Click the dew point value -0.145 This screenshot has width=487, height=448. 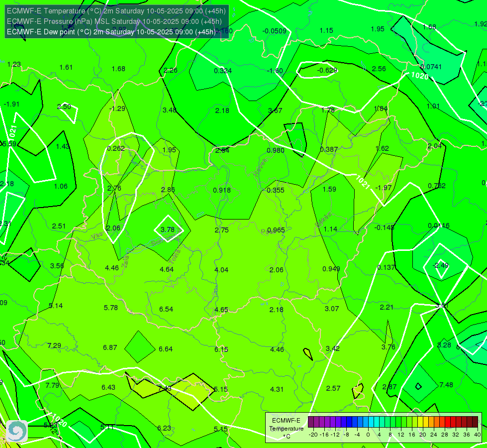(x=385, y=227)
